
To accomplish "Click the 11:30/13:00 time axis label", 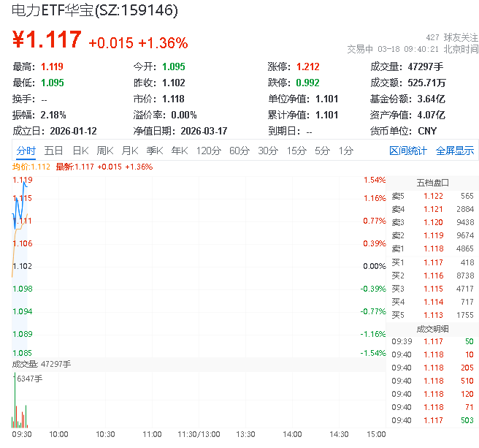I will coord(199,434).
